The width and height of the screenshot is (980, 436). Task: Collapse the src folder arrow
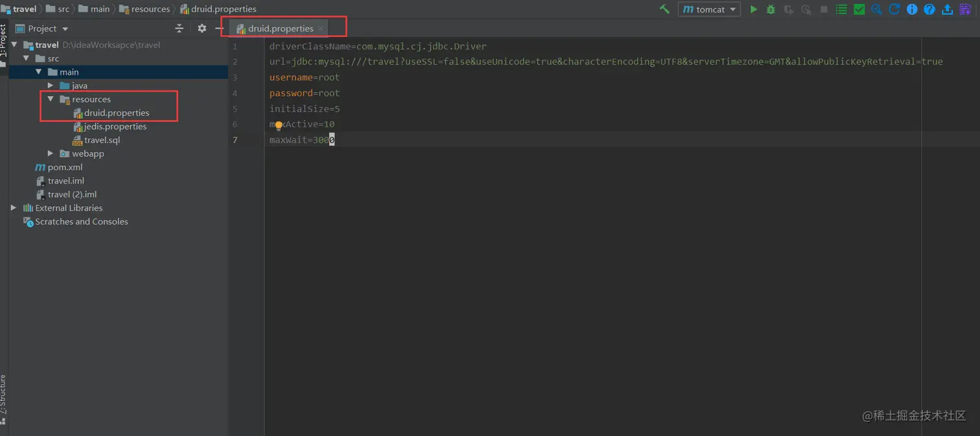[x=27, y=58]
